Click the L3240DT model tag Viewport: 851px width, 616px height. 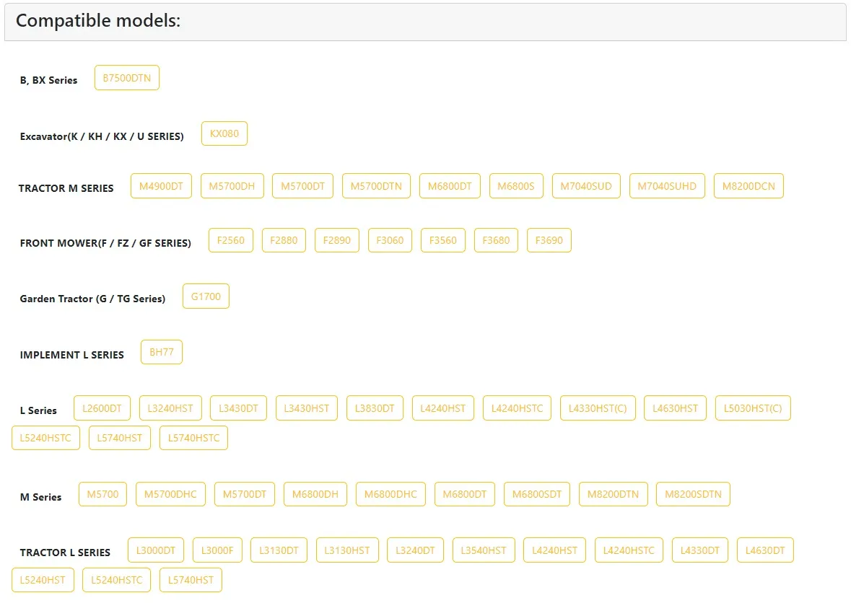(415, 550)
